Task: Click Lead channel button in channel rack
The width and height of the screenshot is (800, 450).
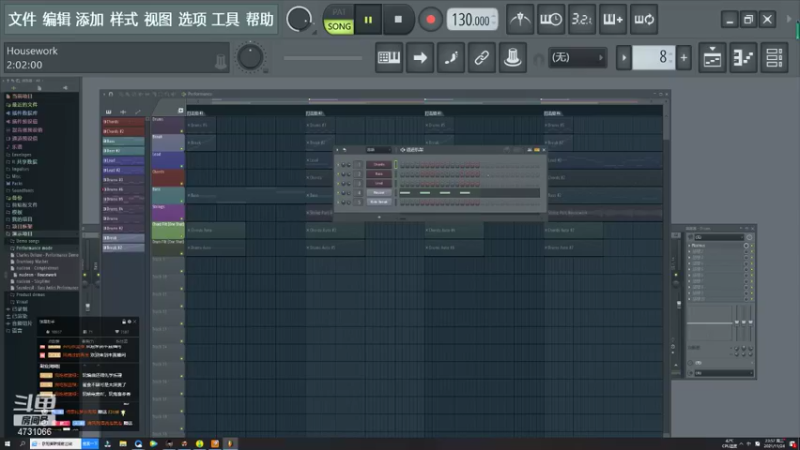Action: [379, 183]
